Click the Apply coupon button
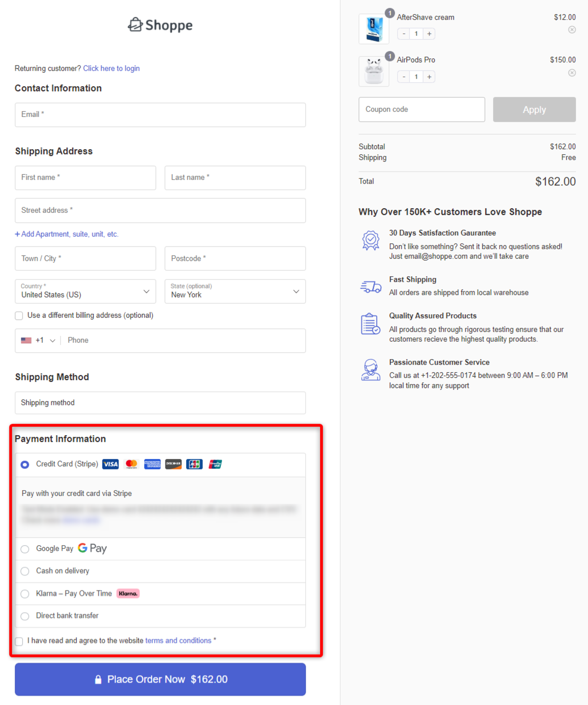The image size is (588, 705). [534, 109]
